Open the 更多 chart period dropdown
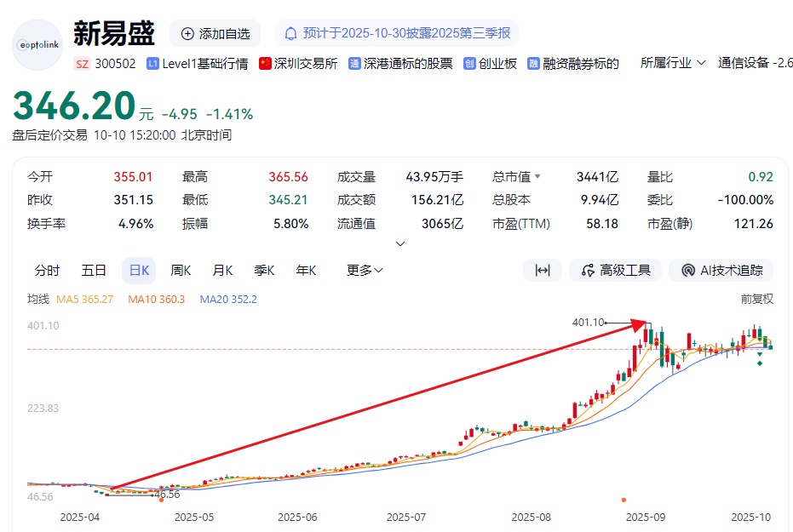 point(365,271)
